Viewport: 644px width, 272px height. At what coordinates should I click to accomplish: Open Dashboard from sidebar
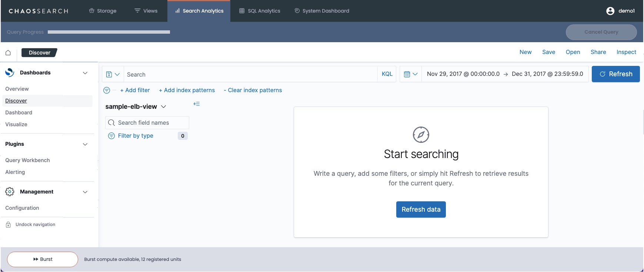(x=19, y=113)
